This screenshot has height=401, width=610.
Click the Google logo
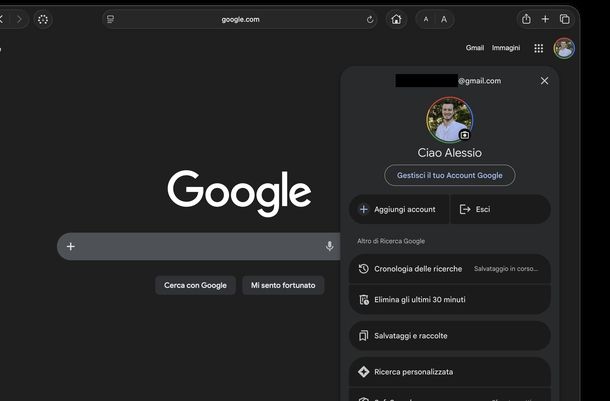click(239, 193)
